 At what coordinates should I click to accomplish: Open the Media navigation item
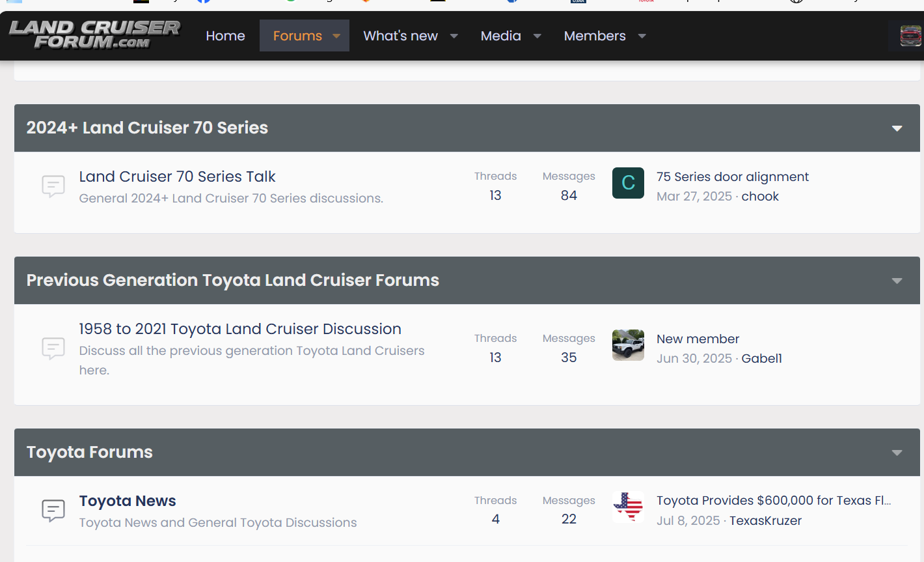500,36
